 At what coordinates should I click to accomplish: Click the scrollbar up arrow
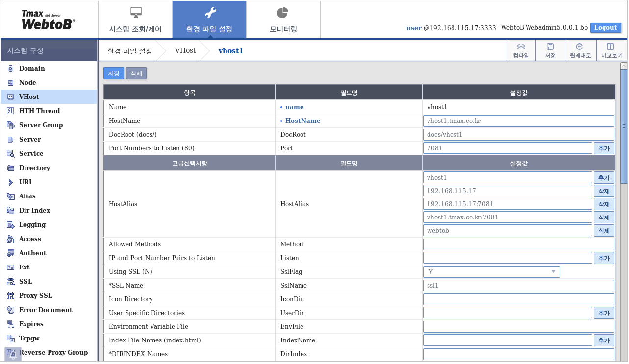[624, 66]
